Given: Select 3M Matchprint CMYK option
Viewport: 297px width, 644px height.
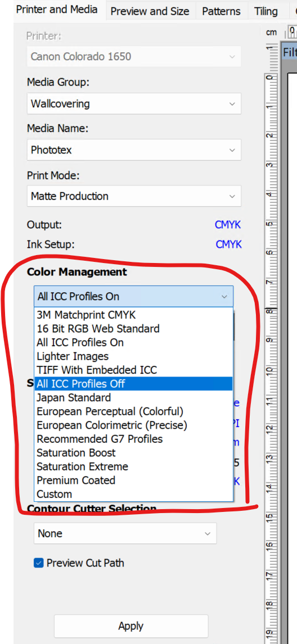Looking at the screenshot, I should click(x=134, y=315).
